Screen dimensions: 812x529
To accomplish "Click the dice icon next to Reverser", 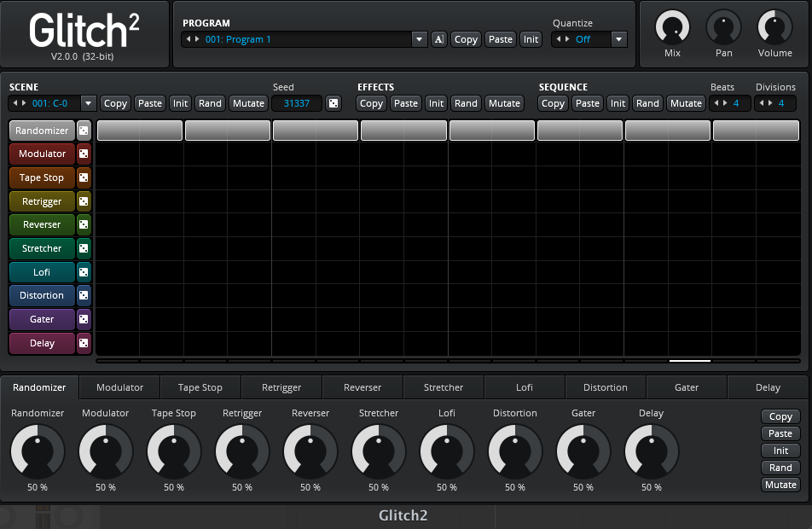I will click(x=84, y=224).
